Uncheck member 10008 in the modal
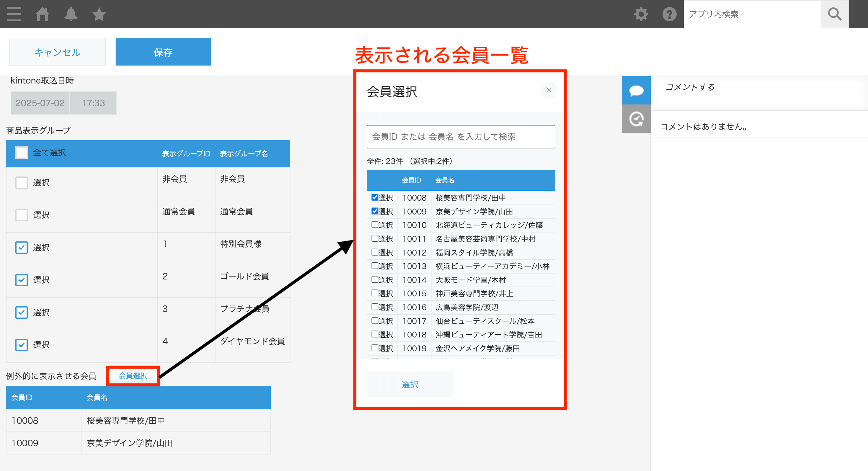This screenshot has width=868, height=471. 375,198
